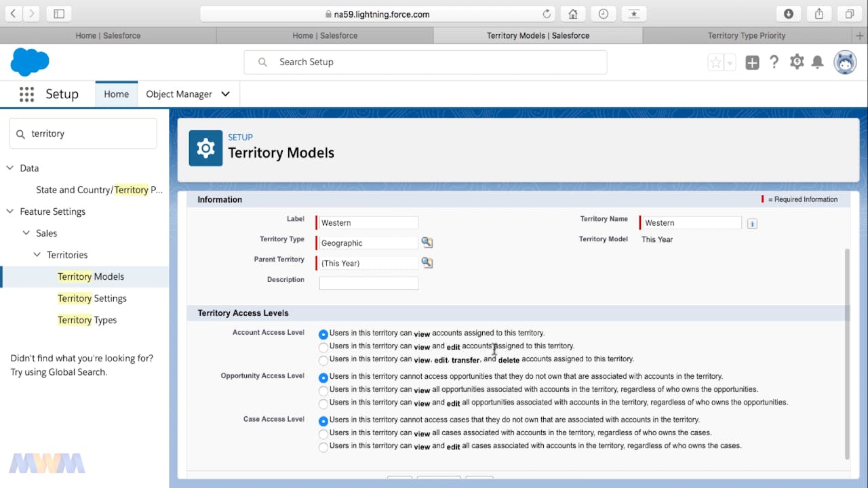Click the Parent Territory input field

(x=368, y=263)
